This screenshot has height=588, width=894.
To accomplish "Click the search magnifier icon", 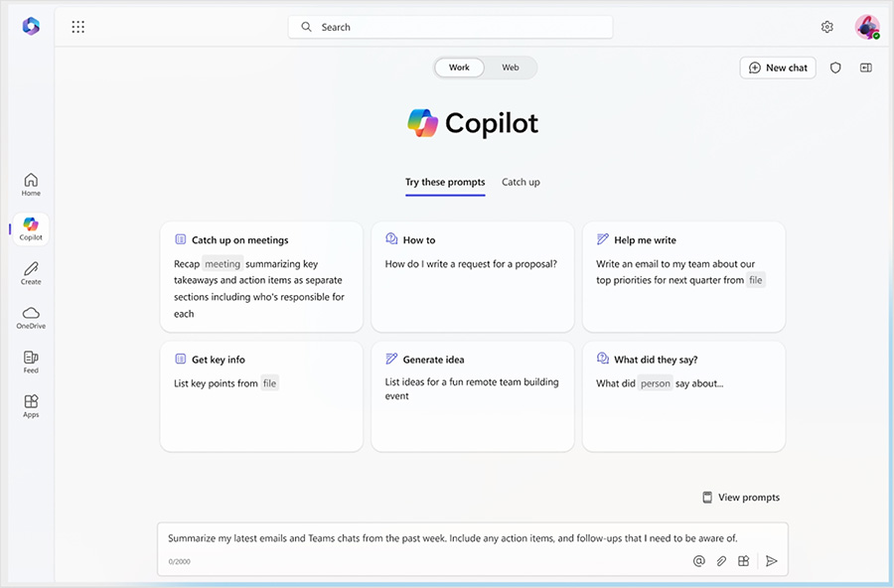I will (x=306, y=27).
